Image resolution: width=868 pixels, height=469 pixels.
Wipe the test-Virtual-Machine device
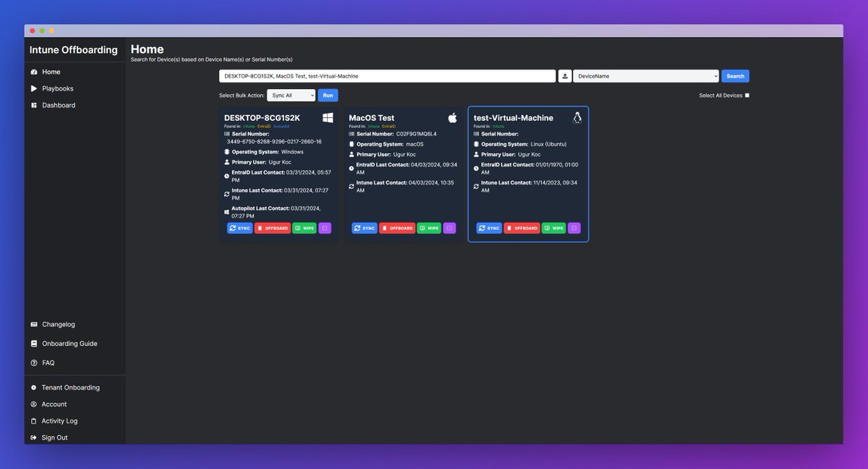tap(554, 228)
